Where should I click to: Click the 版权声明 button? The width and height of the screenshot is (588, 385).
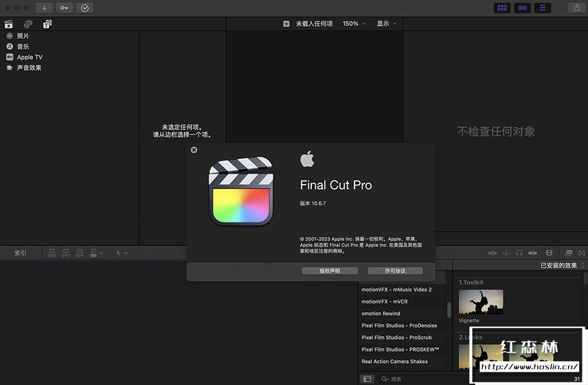point(329,271)
